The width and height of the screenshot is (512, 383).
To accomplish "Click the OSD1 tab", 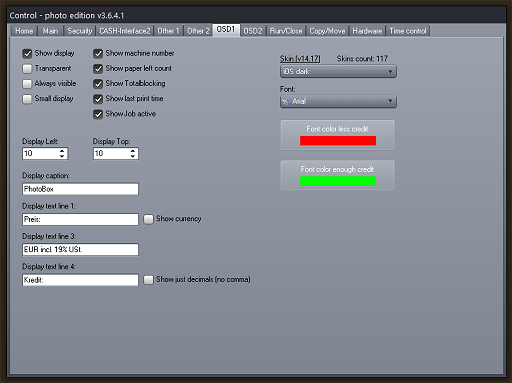I will click(226, 30).
